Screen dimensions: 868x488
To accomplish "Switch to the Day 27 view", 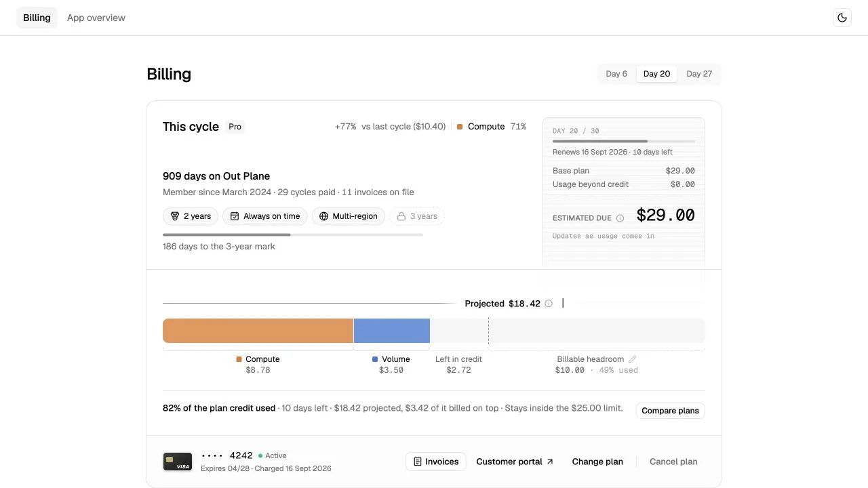I will 699,74.
